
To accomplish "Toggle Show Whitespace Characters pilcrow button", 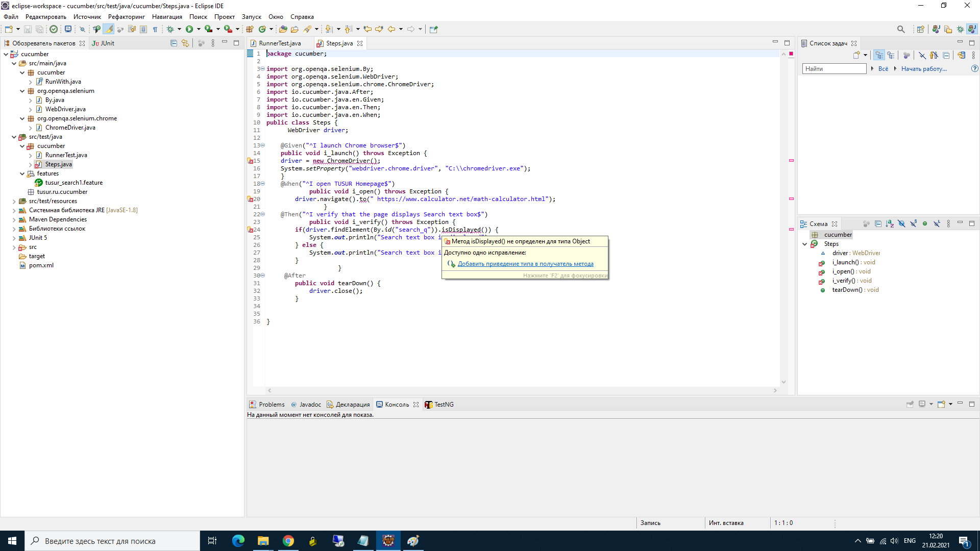I will (x=155, y=29).
